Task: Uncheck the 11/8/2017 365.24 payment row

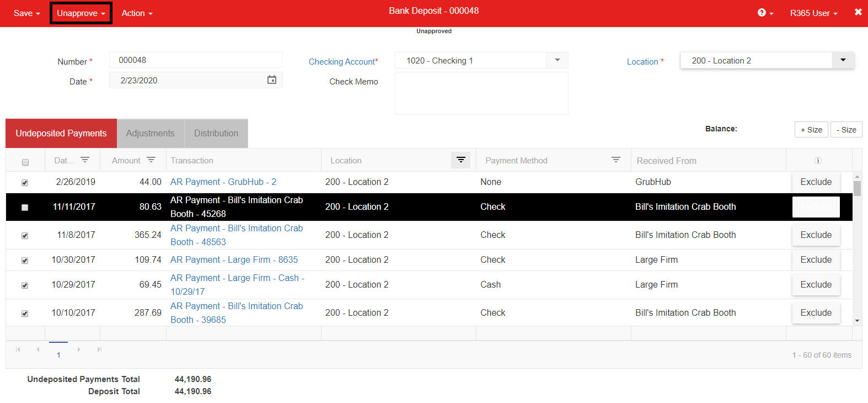Action: [x=25, y=236]
